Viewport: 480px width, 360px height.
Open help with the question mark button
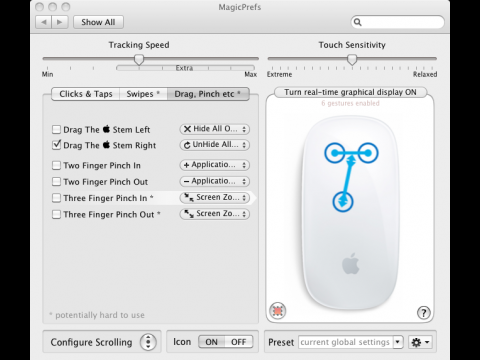(424, 313)
